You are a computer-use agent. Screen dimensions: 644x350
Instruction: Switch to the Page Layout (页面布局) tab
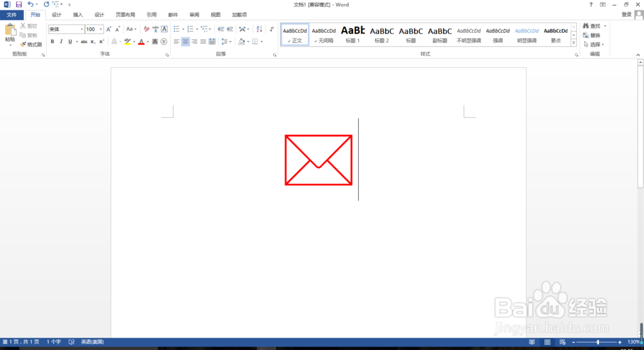[126, 15]
